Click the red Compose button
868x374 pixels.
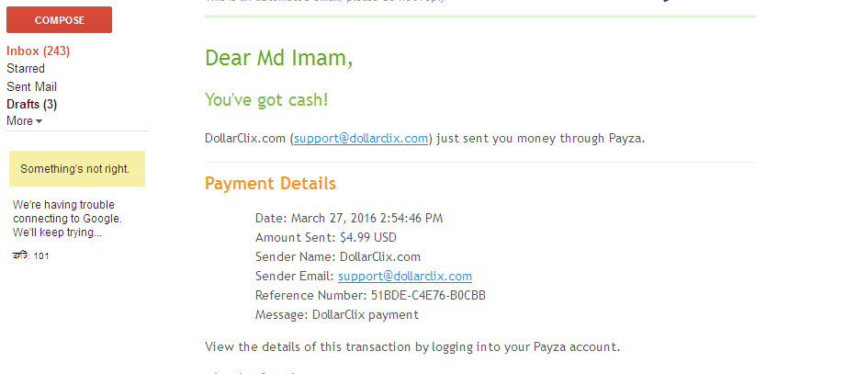click(x=59, y=19)
